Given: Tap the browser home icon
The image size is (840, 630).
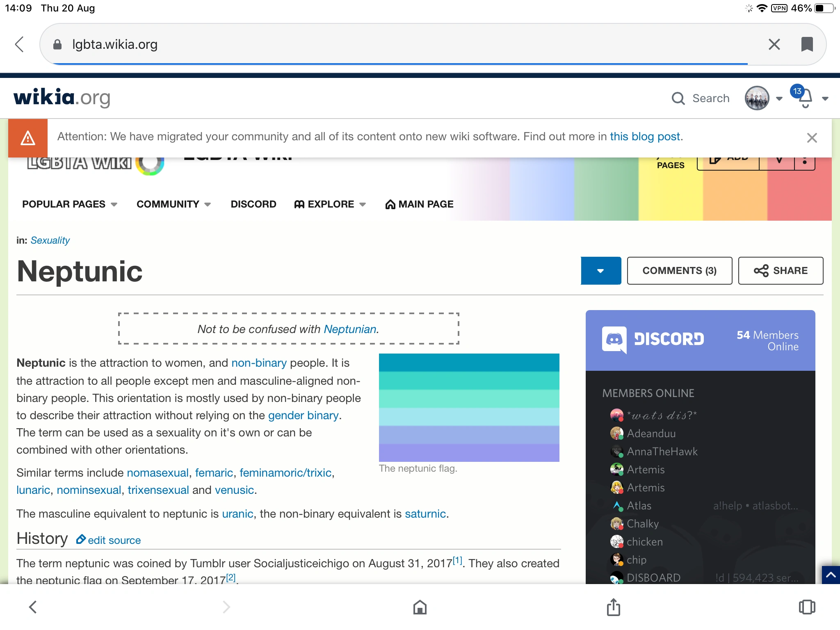Looking at the screenshot, I should pos(420,607).
